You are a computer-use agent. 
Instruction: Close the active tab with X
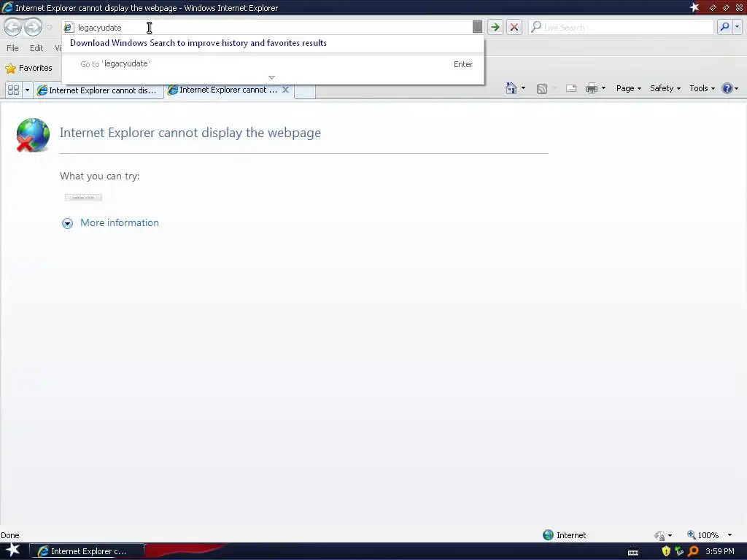285,90
